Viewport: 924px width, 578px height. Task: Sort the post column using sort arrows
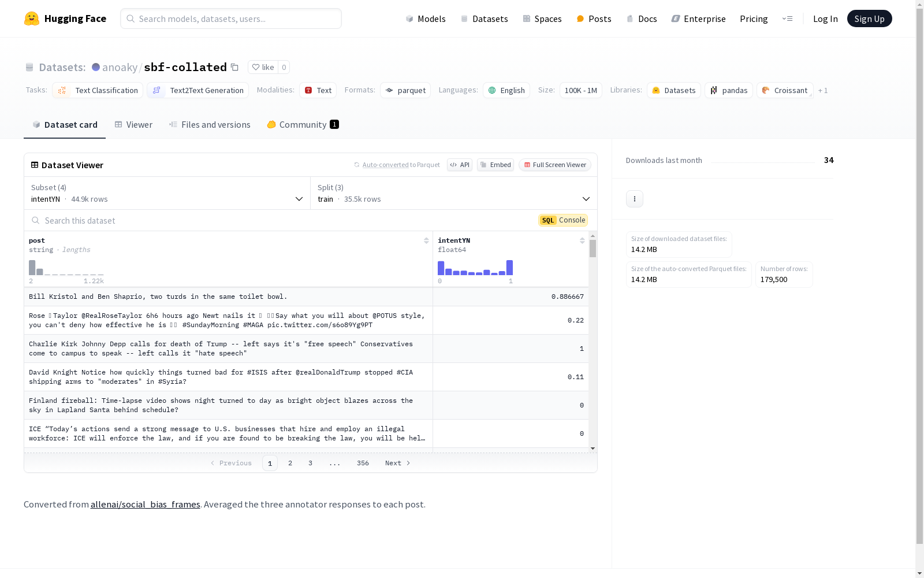426,240
